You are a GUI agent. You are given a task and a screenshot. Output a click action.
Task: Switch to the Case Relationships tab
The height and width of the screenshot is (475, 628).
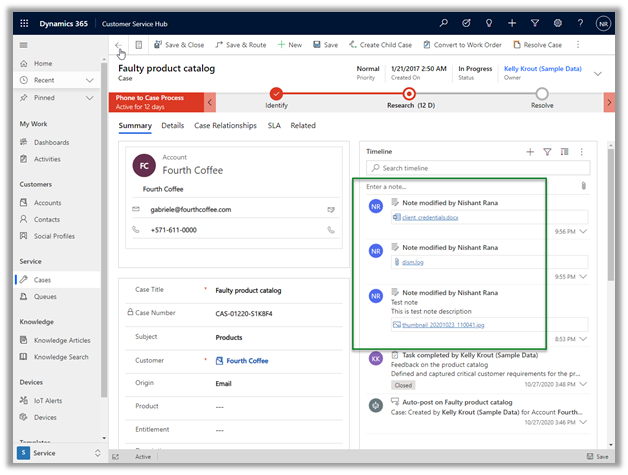coord(226,126)
